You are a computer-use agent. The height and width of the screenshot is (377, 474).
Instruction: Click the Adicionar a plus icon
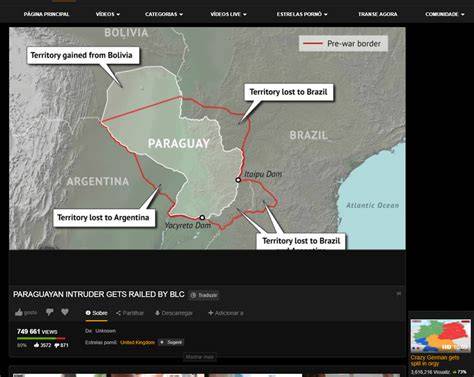211,313
